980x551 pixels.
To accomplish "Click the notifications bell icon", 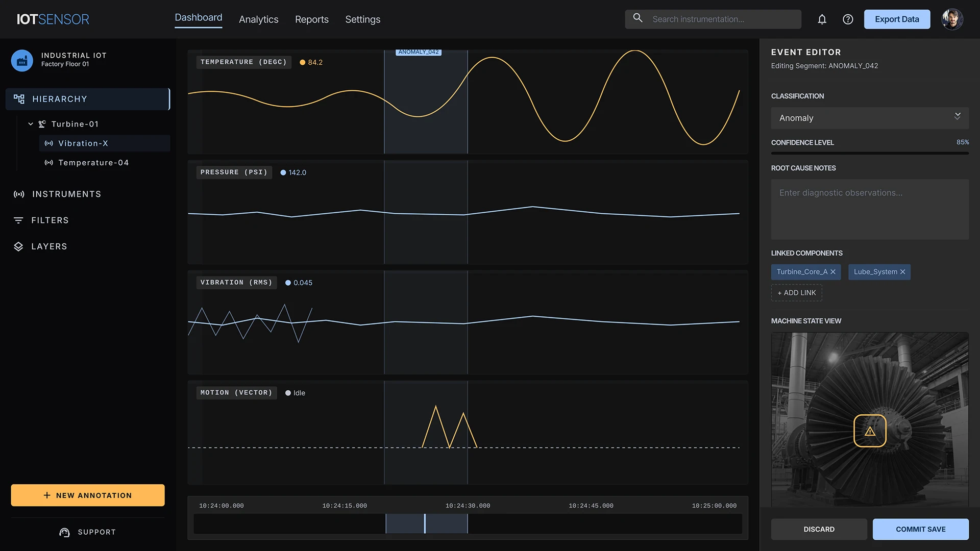I will (x=822, y=19).
